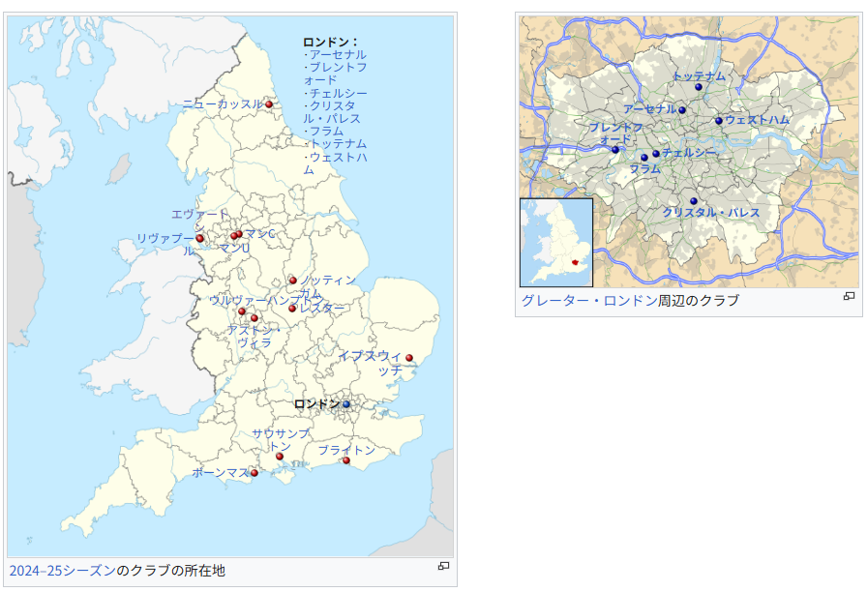
Task: Click the イプスウィッチ label
Action: point(372,363)
